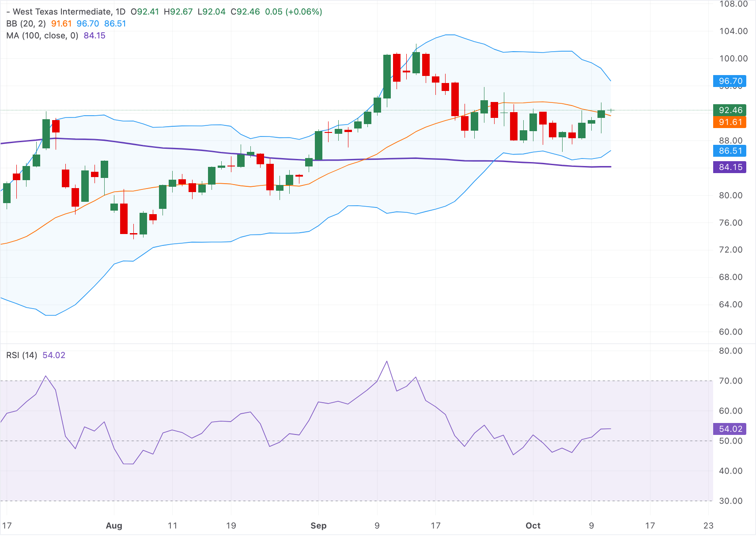This screenshot has height=540, width=756.
Task: Click the current price label 92.46
Action: [730, 110]
